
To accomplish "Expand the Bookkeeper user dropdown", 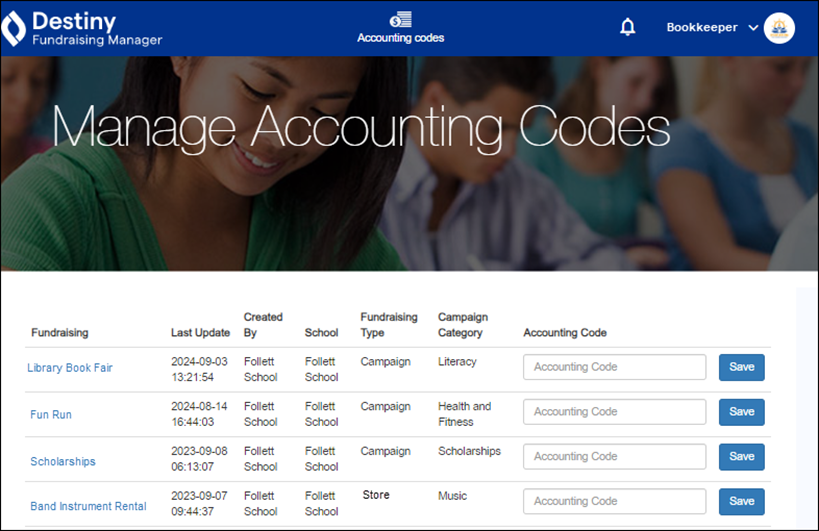I will (753, 28).
